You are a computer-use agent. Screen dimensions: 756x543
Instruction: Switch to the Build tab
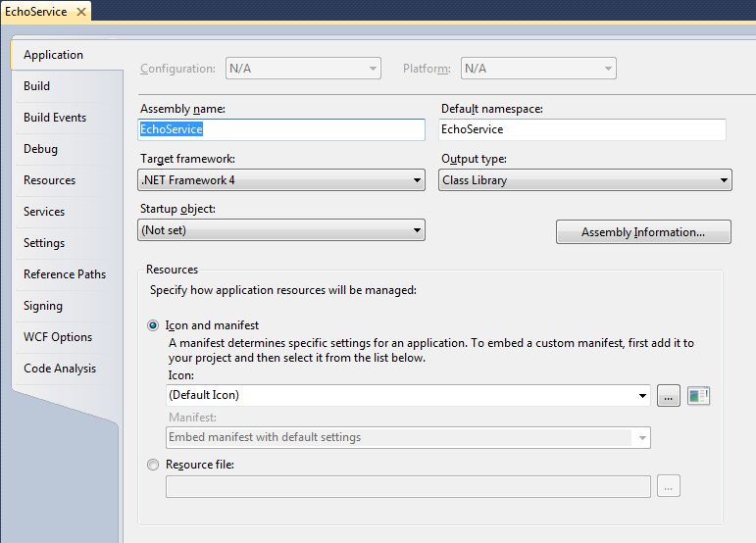pyautogui.click(x=37, y=86)
